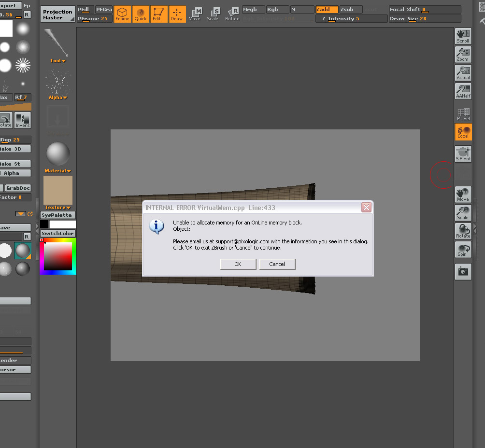Click the Make 3D button
485x448 pixels.
pos(15,149)
